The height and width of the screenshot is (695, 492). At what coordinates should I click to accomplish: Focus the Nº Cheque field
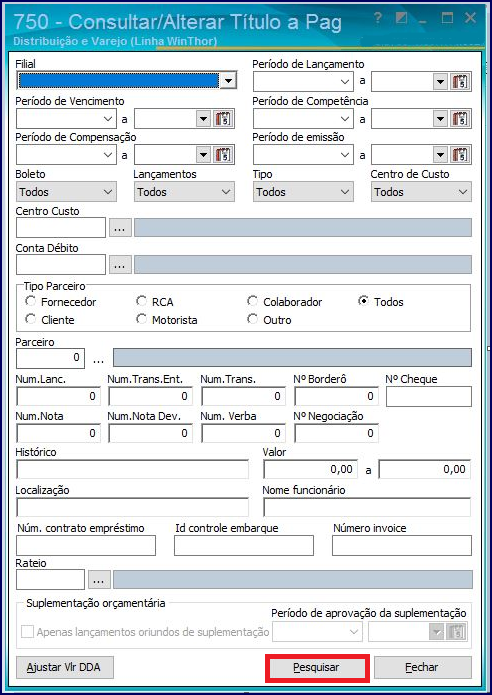point(429,396)
